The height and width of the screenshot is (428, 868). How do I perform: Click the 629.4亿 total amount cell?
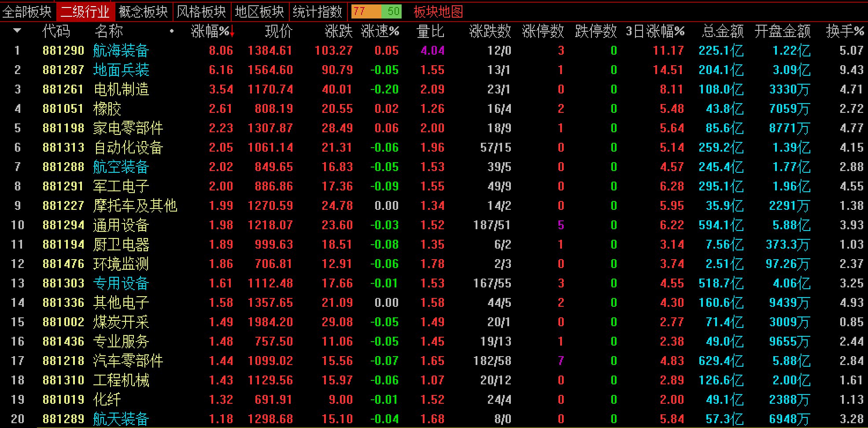(x=721, y=361)
